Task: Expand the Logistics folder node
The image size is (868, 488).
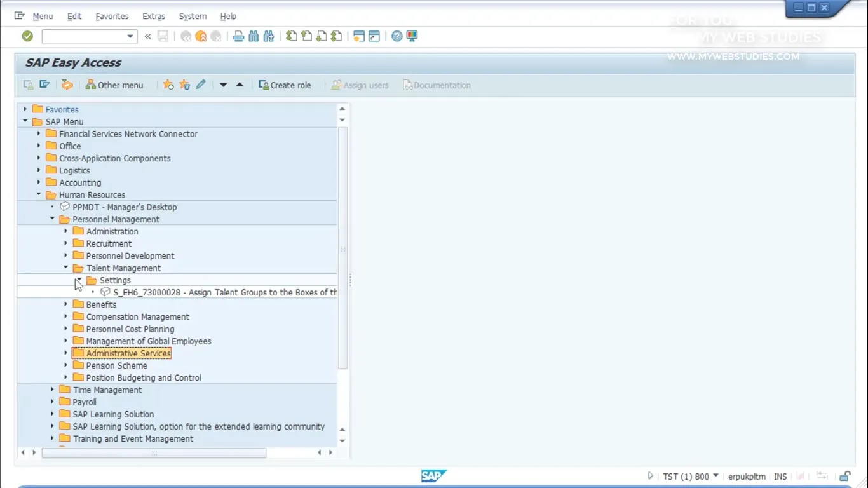Action: 39,170
